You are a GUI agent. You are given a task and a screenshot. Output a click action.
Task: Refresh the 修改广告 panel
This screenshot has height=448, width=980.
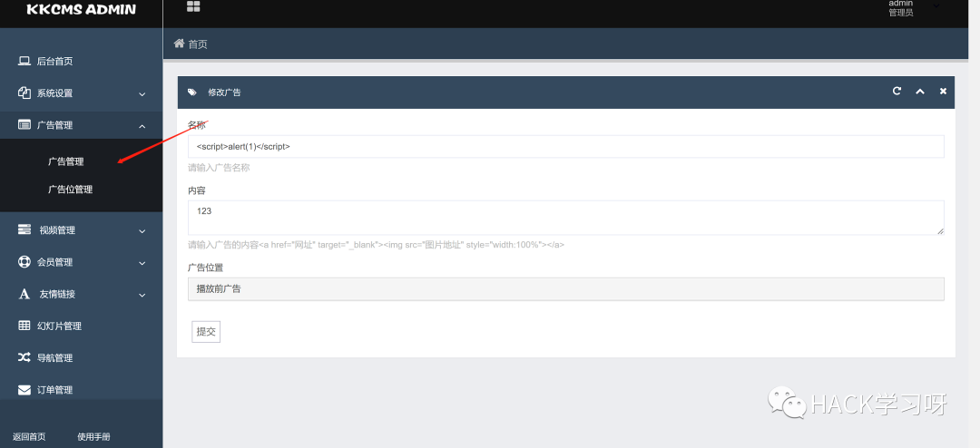(x=897, y=92)
